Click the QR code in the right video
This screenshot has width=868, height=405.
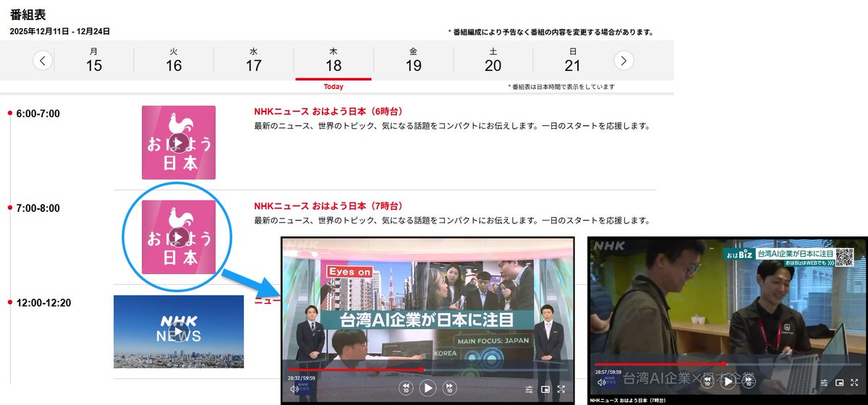845,256
